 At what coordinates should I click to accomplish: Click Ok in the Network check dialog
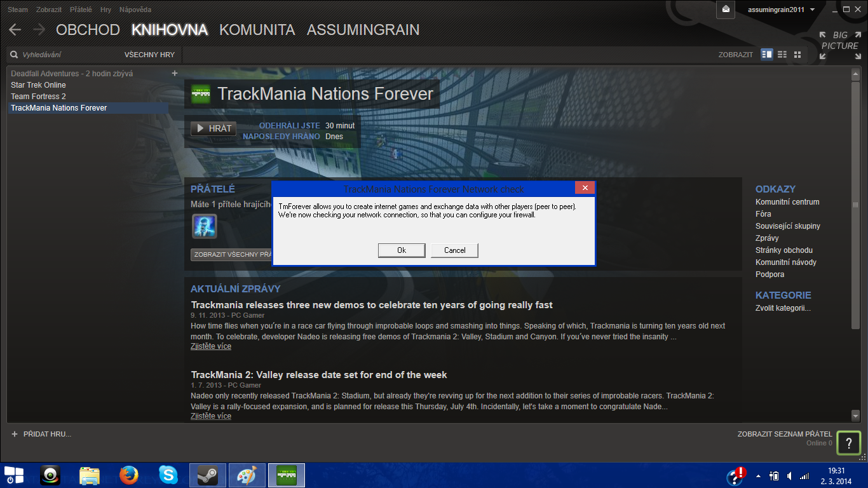pos(402,250)
